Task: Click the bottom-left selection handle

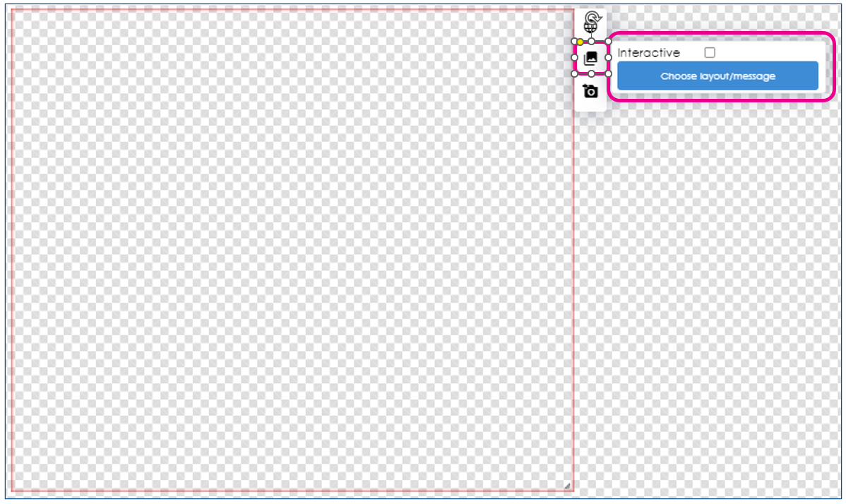Action: coord(574,73)
